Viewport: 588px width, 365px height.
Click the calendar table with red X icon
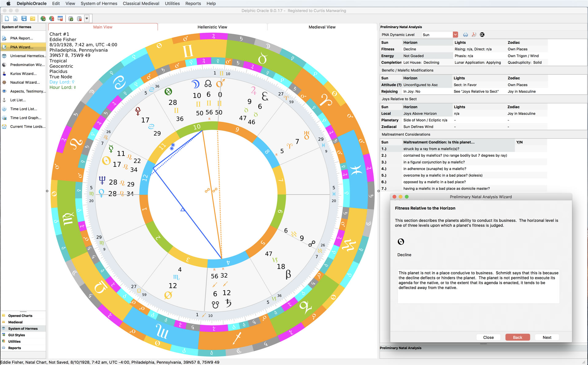point(60,19)
